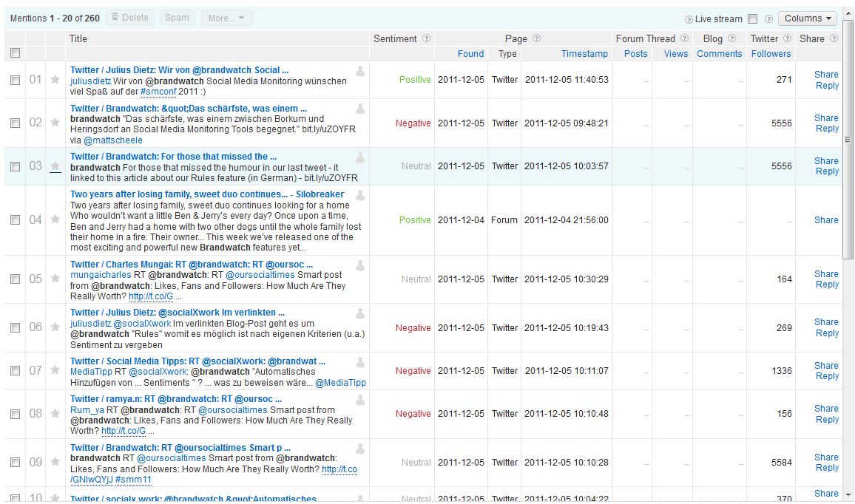
Task: Click the star icon on row 04
Action: 55,220
